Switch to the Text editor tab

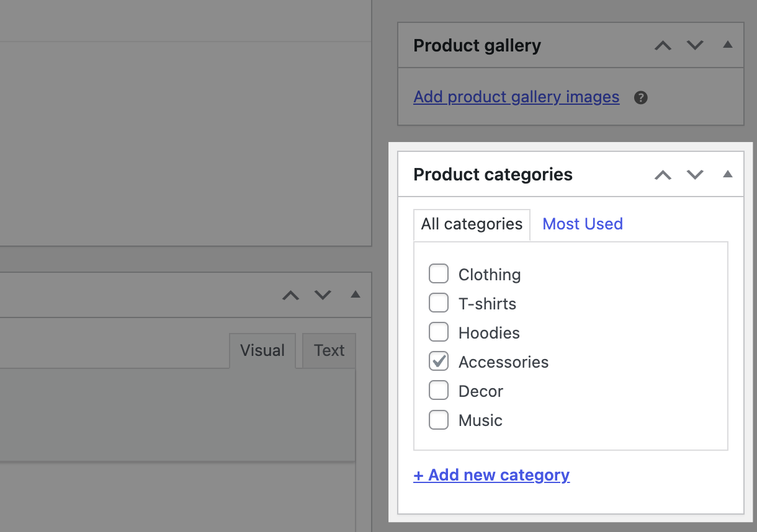[328, 350]
